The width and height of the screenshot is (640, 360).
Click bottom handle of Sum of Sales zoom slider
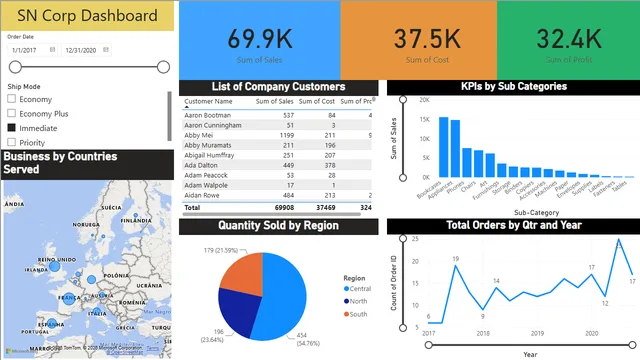click(403, 178)
